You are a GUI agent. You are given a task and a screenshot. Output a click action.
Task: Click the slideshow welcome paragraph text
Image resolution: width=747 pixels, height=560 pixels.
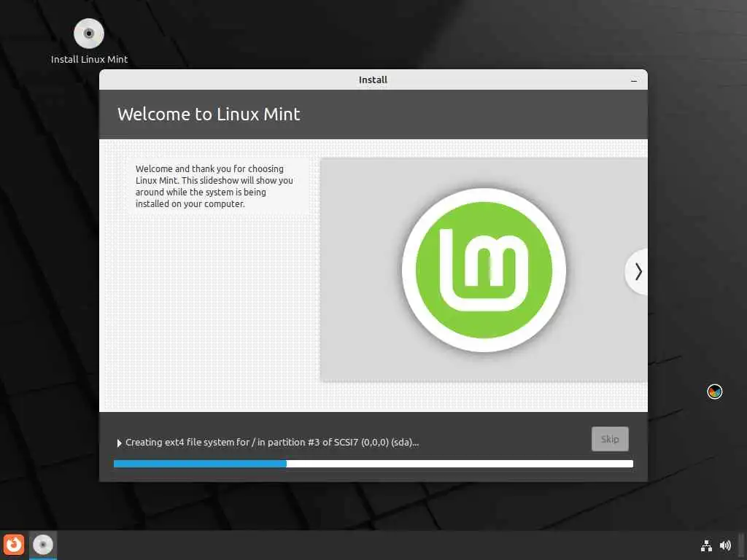[x=214, y=186]
